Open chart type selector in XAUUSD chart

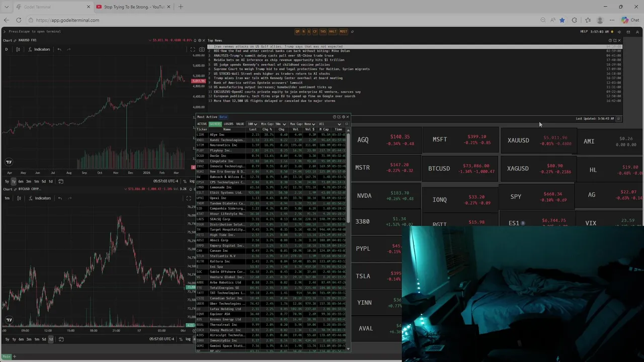point(18,49)
